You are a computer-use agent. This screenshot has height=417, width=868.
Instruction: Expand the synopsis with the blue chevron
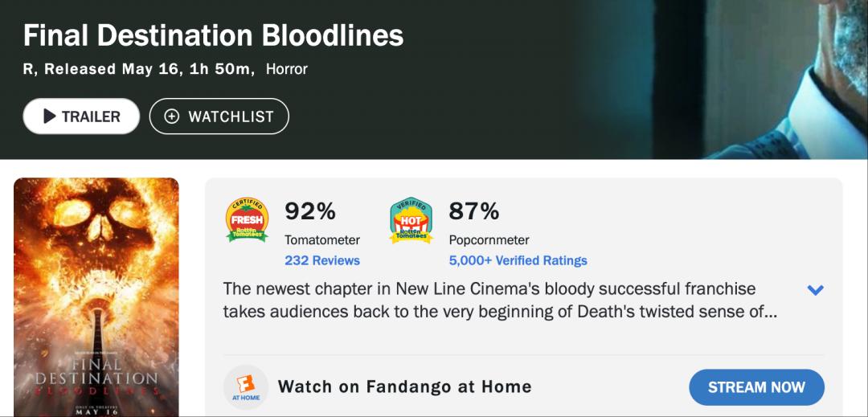coord(815,290)
